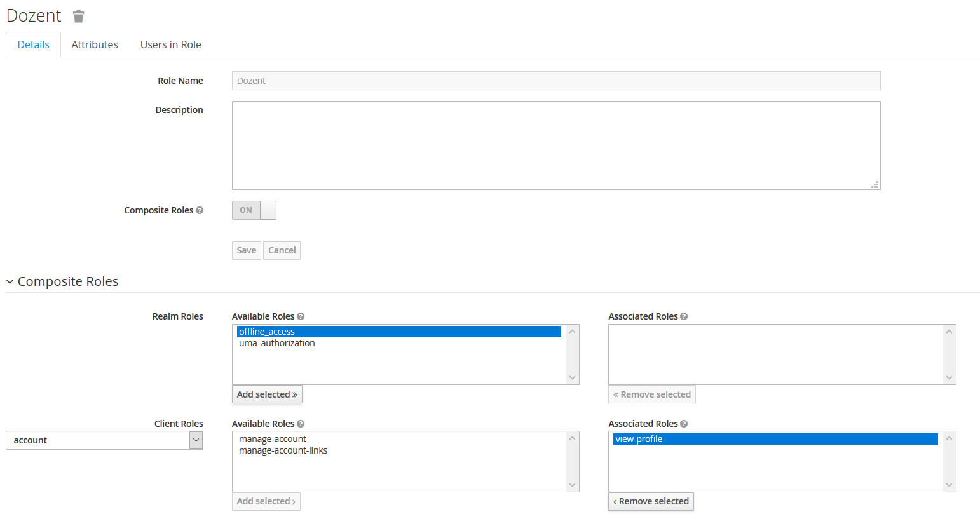Select manage-account in client Available Roles
Screen dimensions: 980x519
(399, 439)
